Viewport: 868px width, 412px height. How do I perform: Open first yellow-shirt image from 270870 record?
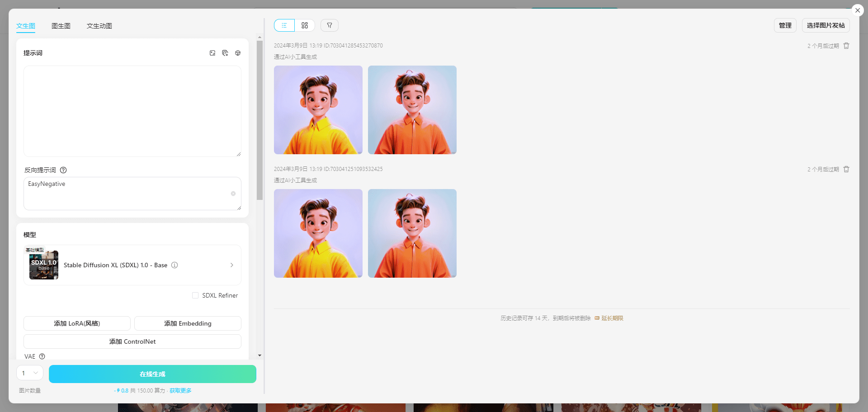pyautogui.click(x=318, y=110)
